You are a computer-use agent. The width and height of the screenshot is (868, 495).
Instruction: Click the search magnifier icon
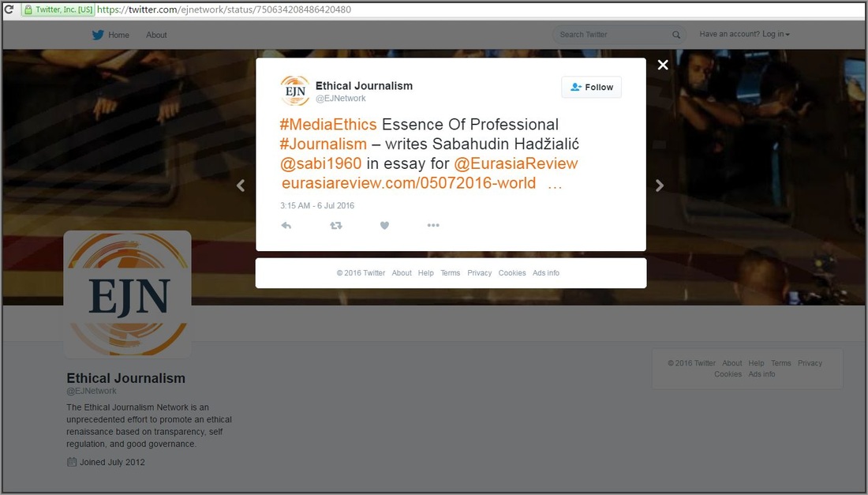coord(676,35)
